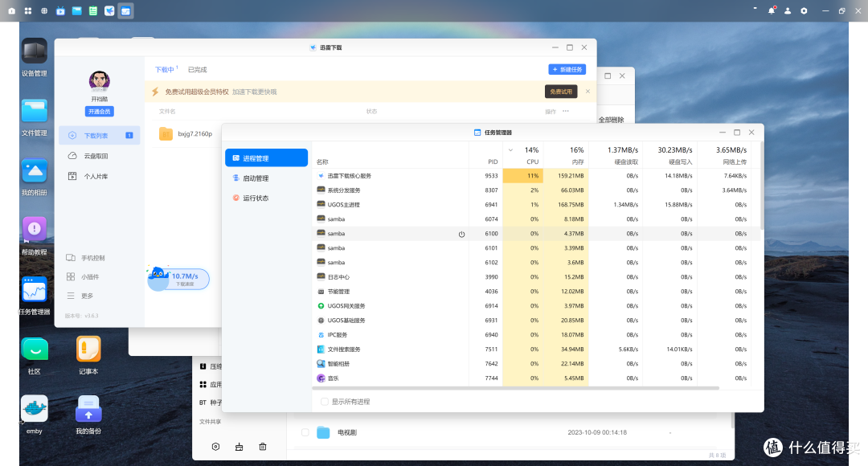Image resolution: width=868 pixels, height=466 pixels.
Task: Click the home icon in top bar
Action: coord(11,10)
